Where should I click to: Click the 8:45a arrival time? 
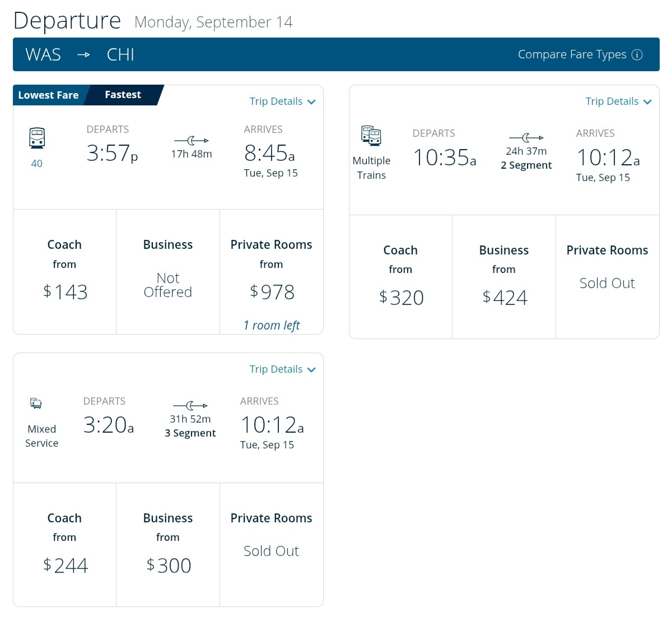pos(269,153)
